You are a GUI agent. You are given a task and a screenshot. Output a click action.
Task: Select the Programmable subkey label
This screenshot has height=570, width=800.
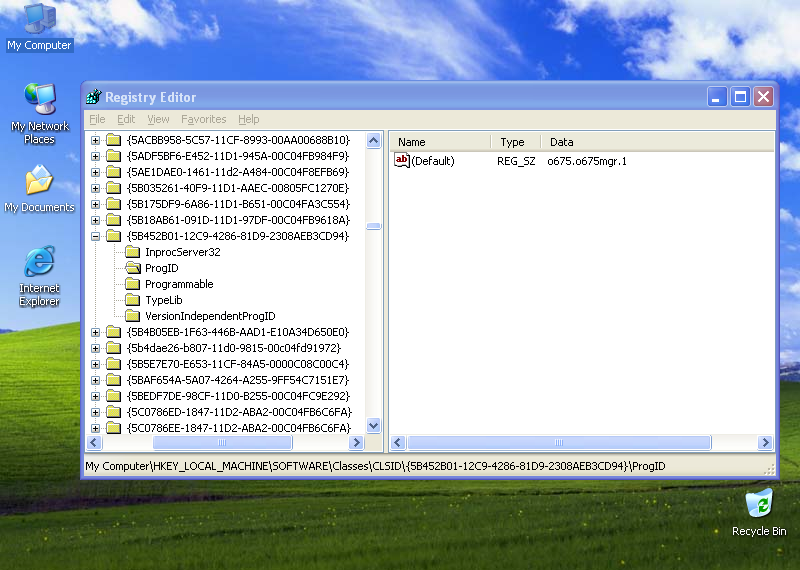[179, 284]
